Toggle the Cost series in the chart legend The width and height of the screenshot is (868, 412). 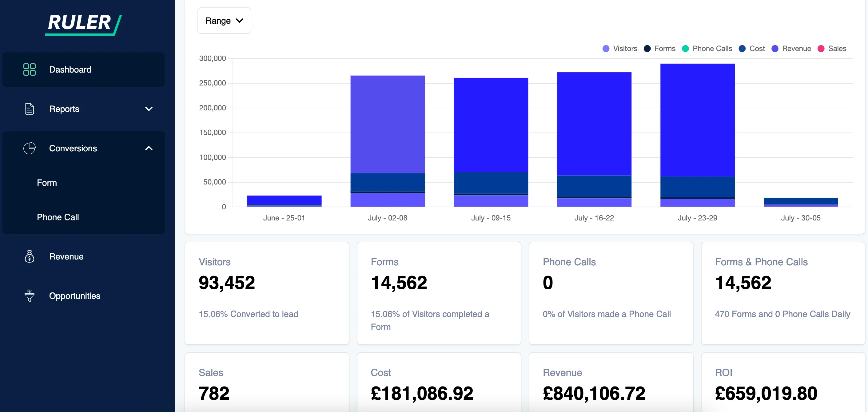coord(742,49)
